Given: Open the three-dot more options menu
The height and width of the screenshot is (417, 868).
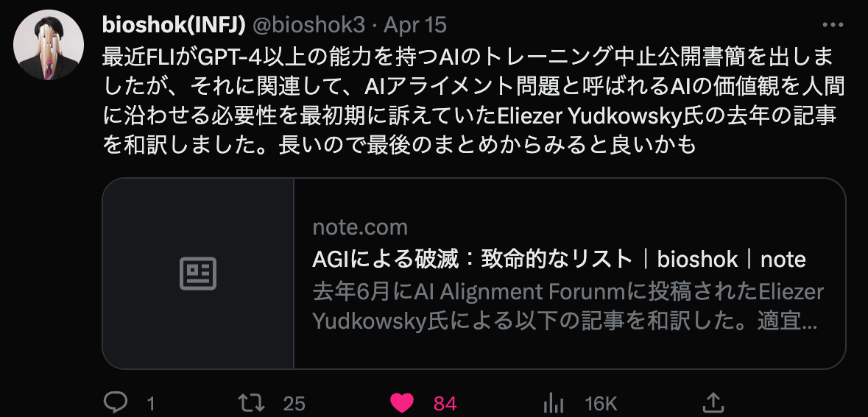Looking at the screenshot, I should tap(833, 25).
